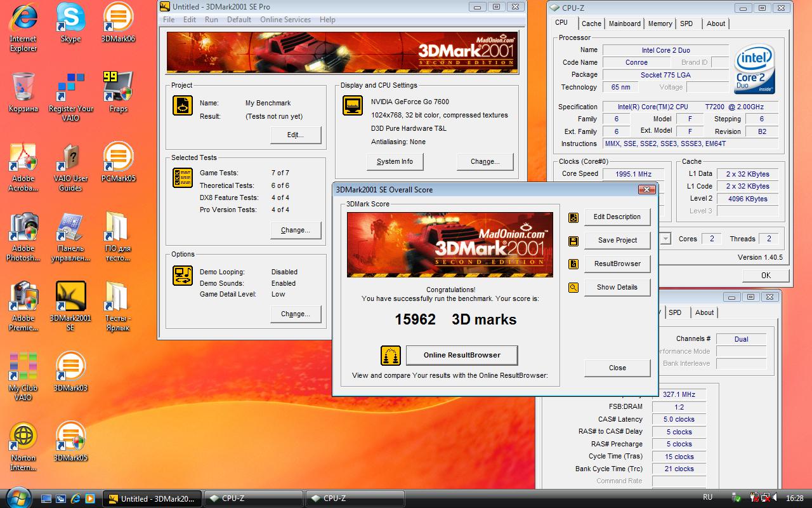Select the My Club VAIO icon

[23, 377]
